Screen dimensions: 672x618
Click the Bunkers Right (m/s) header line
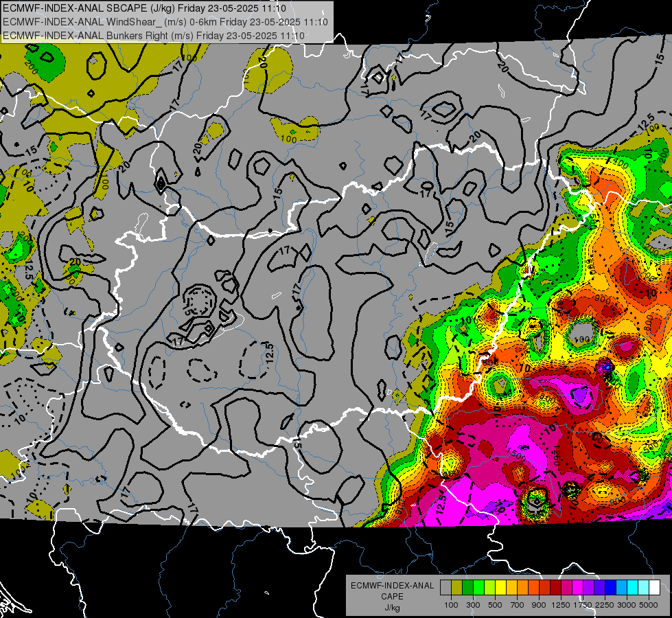click(154, 36)
